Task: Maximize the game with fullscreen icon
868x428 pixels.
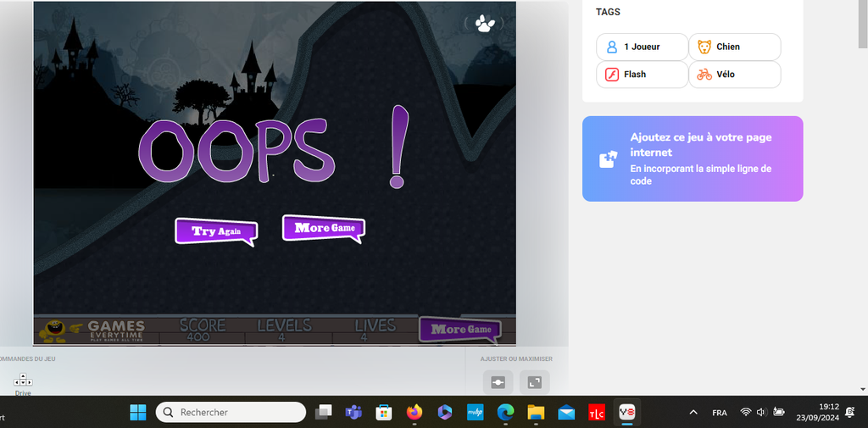Action: point(534,382)
